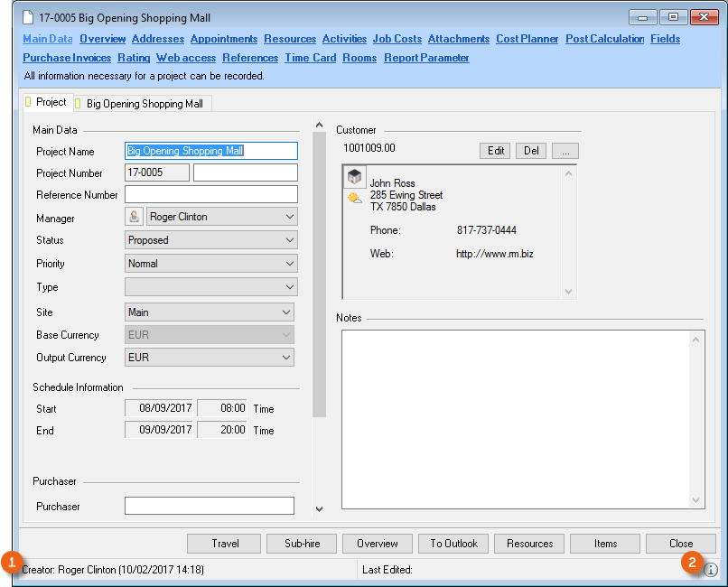This screenshot has width=728, height=587.
Task: Click the up arrow of the form scrollbar
Action: [319, 125]
